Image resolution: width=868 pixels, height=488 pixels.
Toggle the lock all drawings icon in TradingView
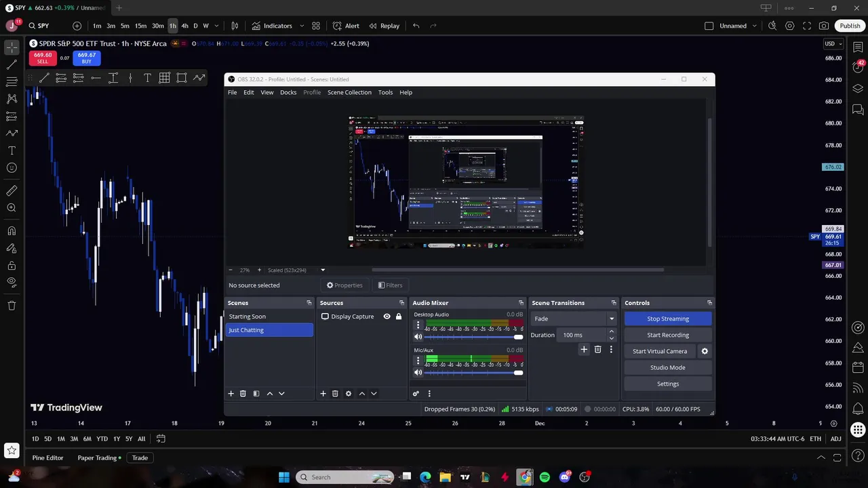[x=12, y=265]
